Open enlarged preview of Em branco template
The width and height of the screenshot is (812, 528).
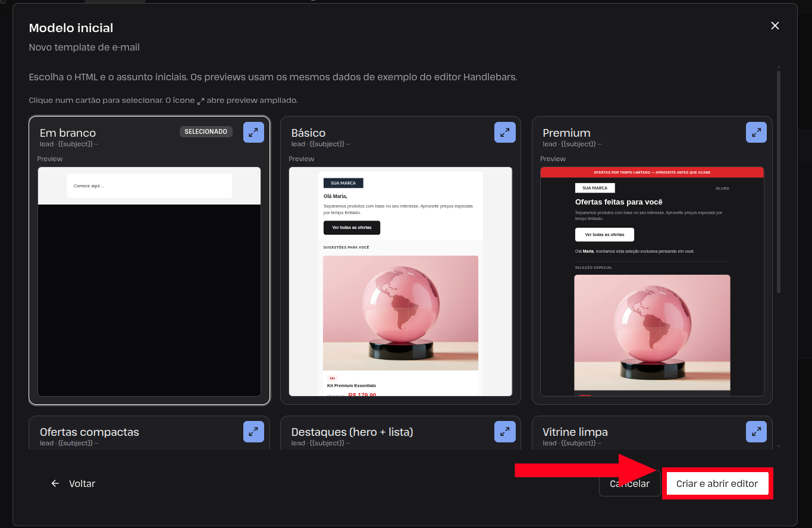253,133
